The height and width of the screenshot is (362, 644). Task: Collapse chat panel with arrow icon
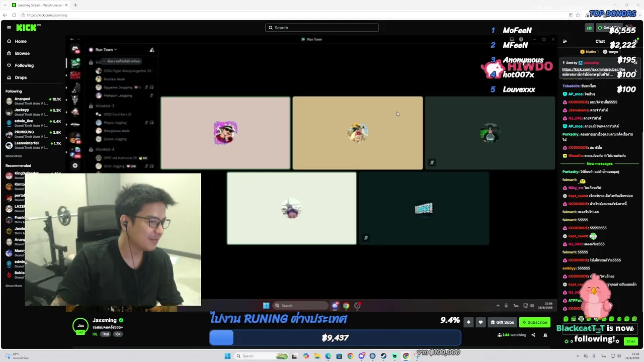(565, 41)
